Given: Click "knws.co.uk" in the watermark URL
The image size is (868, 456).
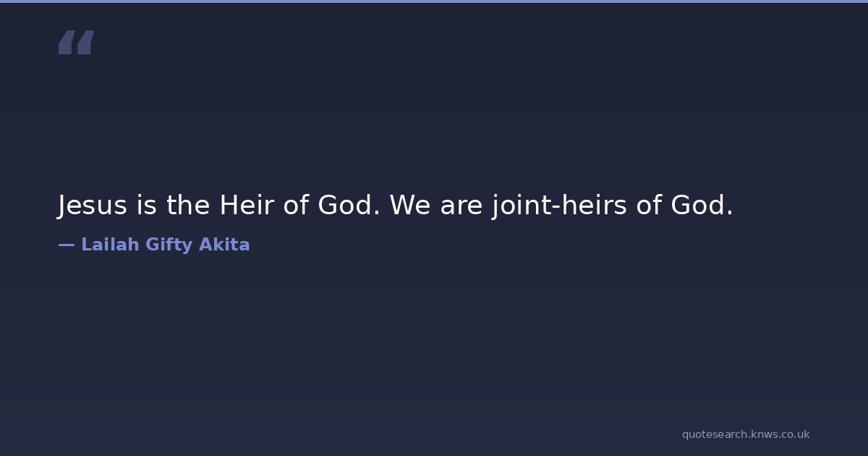Looking at the screenshot, I should 780,434.
